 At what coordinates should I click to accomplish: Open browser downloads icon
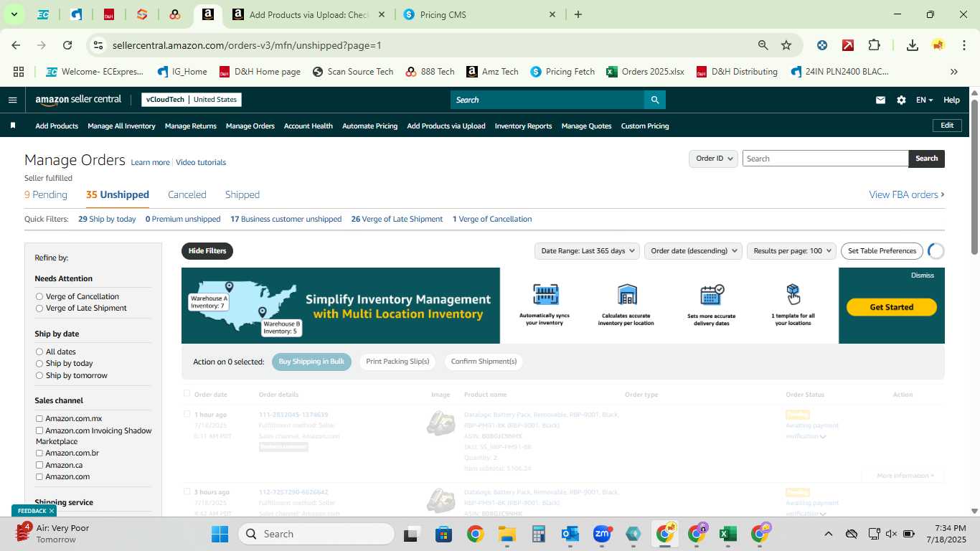[x=912, y=45]
